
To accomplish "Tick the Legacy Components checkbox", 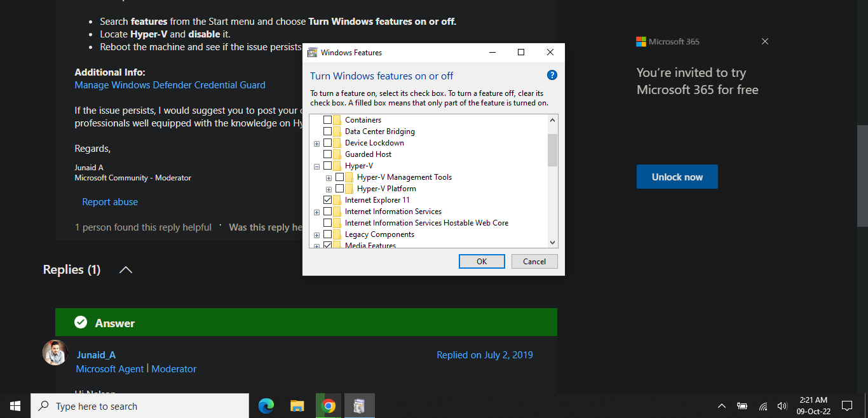I will 327,234.
